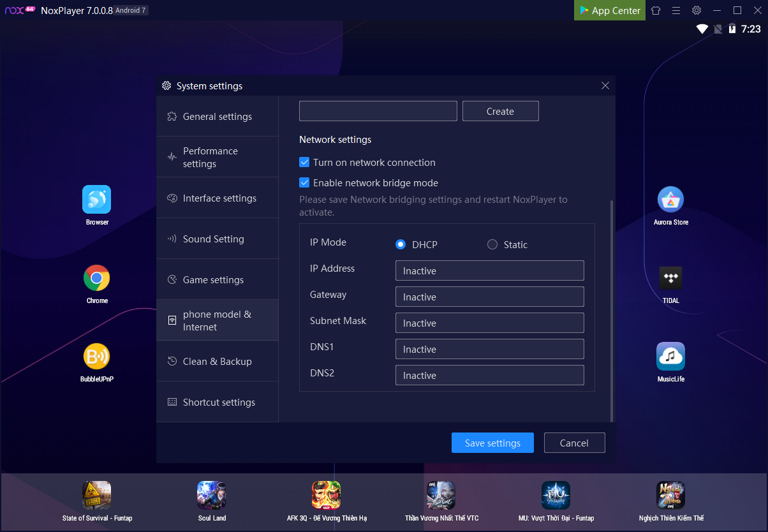Screen dimensions: 768x532
Task: Click the text field beside Create
Action: 378,111
